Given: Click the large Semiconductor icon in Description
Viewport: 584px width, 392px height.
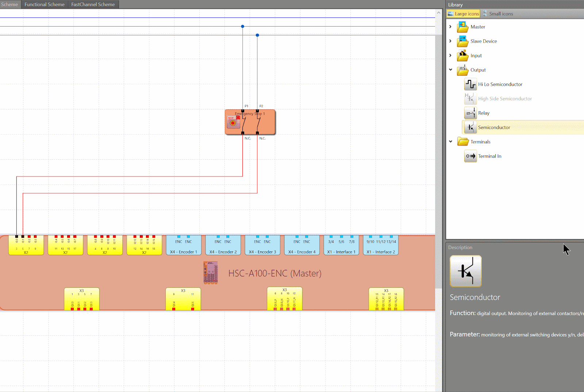Looking at the screenshot, I should [x=466, y=271].
